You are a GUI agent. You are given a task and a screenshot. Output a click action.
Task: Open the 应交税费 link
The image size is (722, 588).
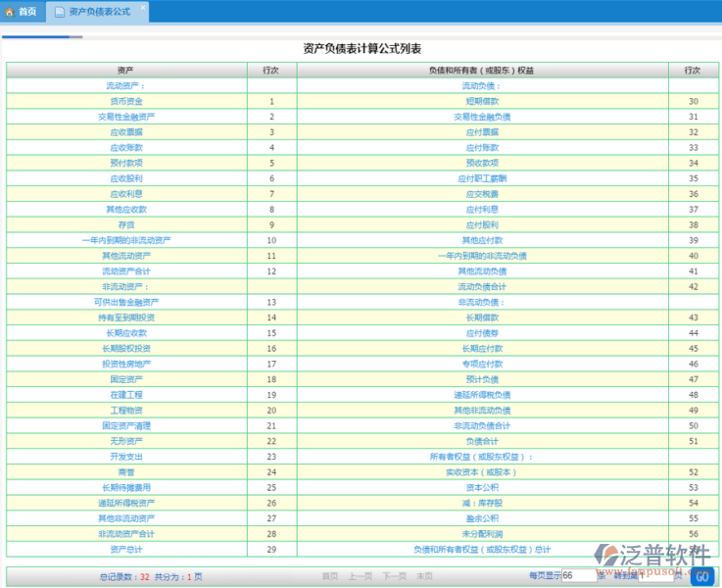[482, 194]
